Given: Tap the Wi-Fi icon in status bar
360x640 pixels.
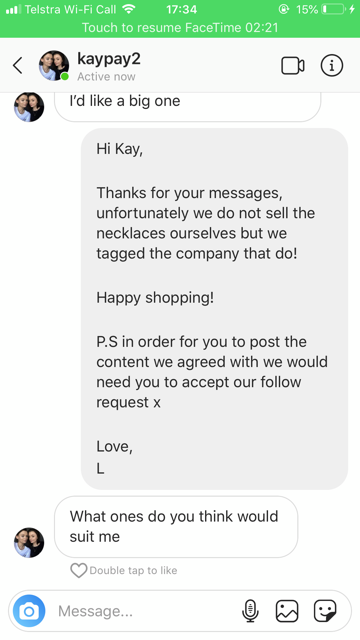Looking at the screenshot, I should [x=129, y=9].
